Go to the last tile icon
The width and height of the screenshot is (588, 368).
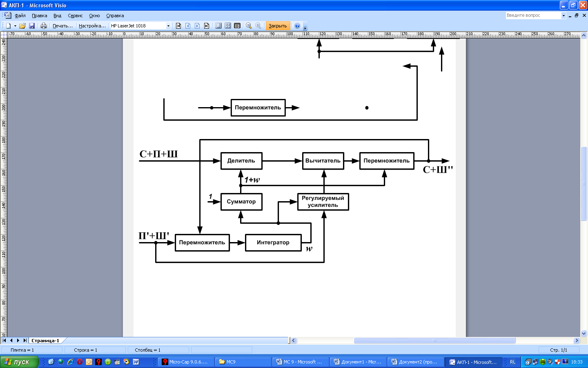click(x=207, y=26)
